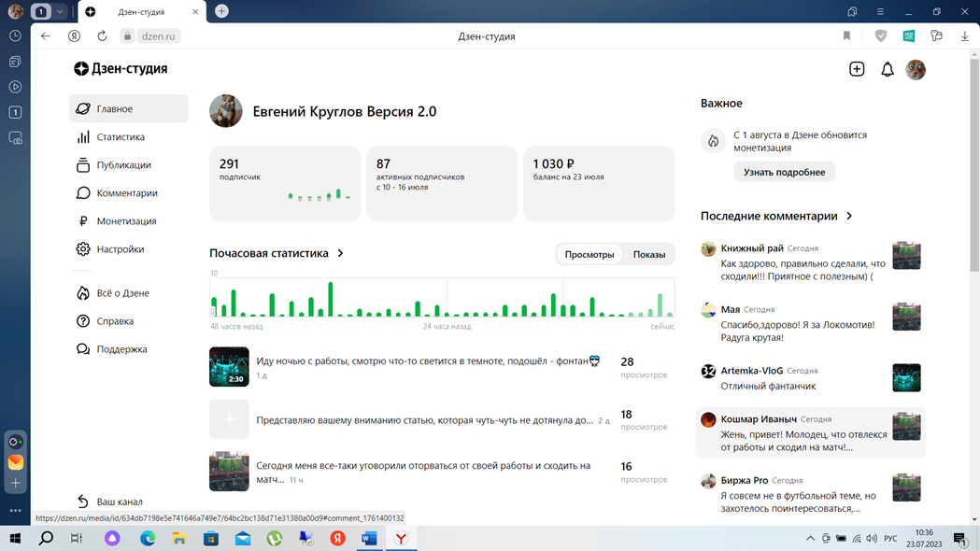980x551 pixels.
Task: Return to Ваш канал with the arrow icon
Action: 82,501
